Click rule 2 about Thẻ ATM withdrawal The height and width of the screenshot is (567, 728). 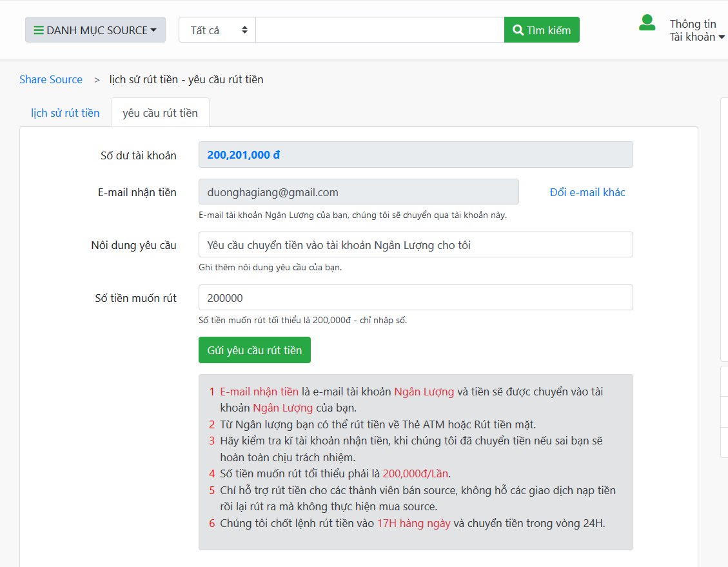coord(378,424)
